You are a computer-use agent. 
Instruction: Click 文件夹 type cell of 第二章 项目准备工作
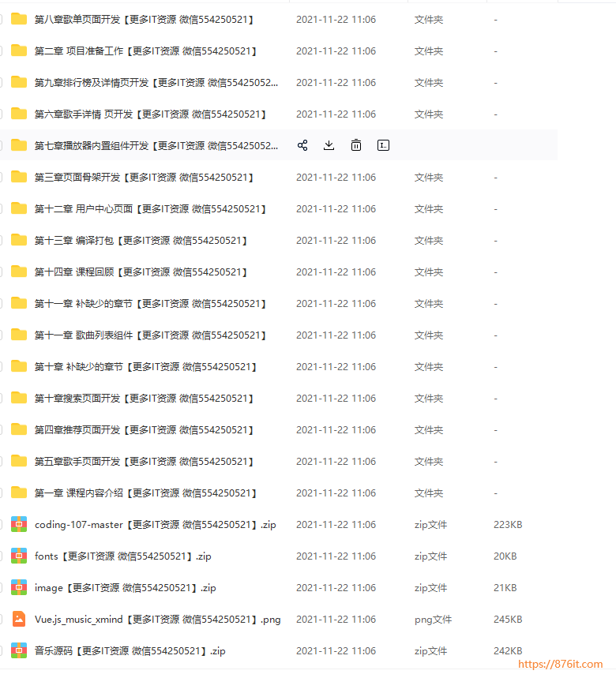point(429,51)
